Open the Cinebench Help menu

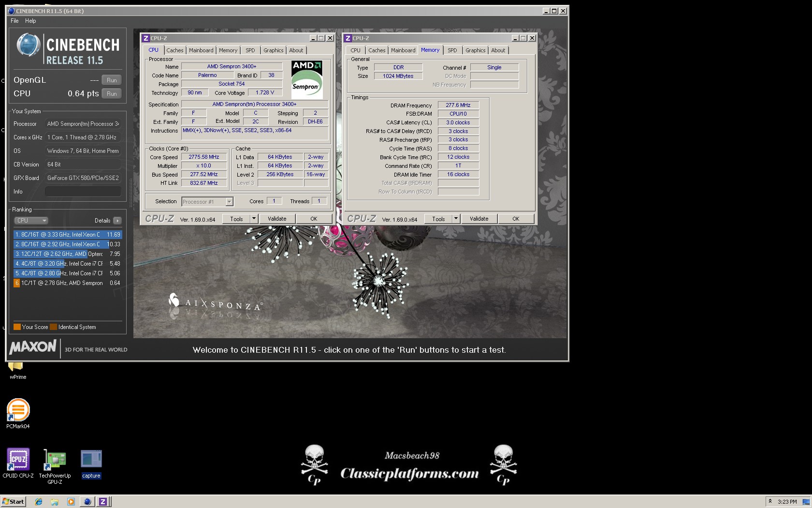click(x=30, y=21)
